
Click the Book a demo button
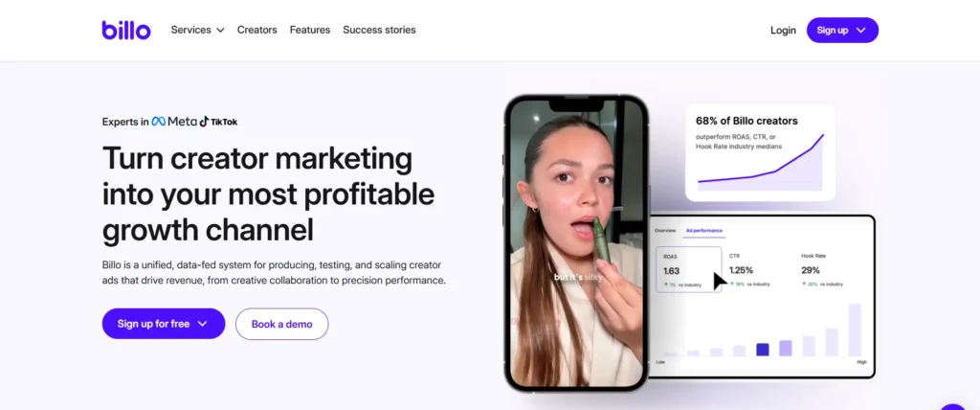point(282,324)
